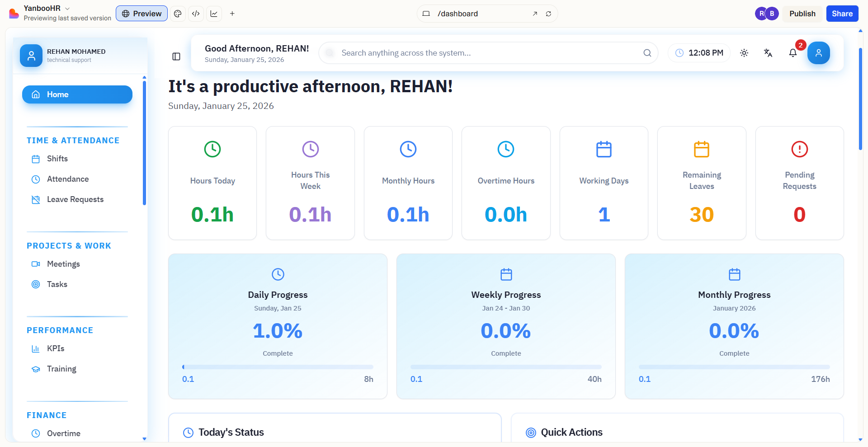Click the Daily Progress bar
Viewport: 868px width, 447px height.
point(278,367)
